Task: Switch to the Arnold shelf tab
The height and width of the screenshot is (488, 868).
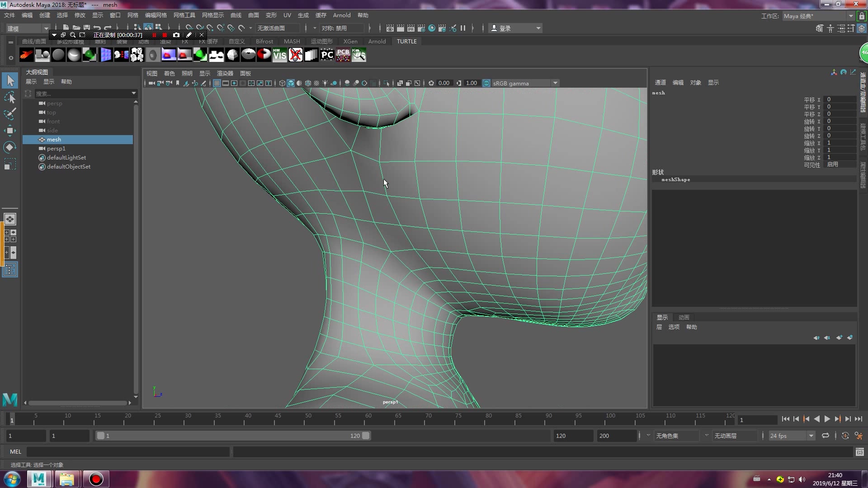Action: tap(377, 41)
